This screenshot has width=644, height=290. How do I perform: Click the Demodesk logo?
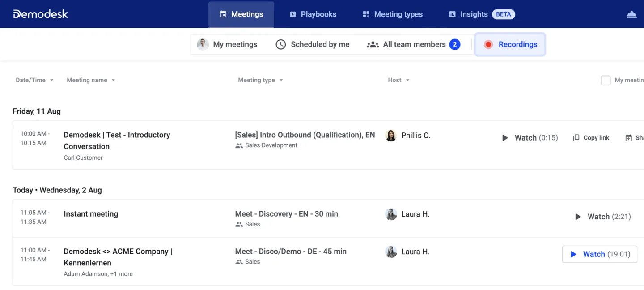40,14
